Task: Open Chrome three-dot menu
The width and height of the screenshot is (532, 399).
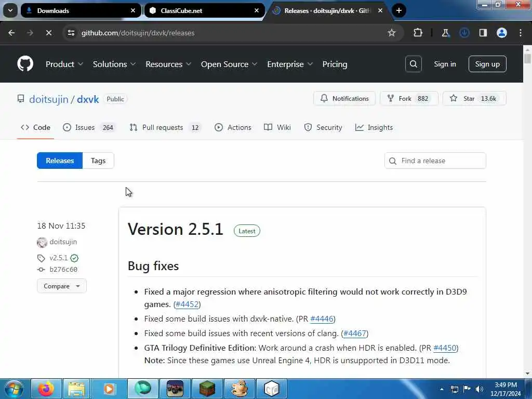Action: (521, 33)
